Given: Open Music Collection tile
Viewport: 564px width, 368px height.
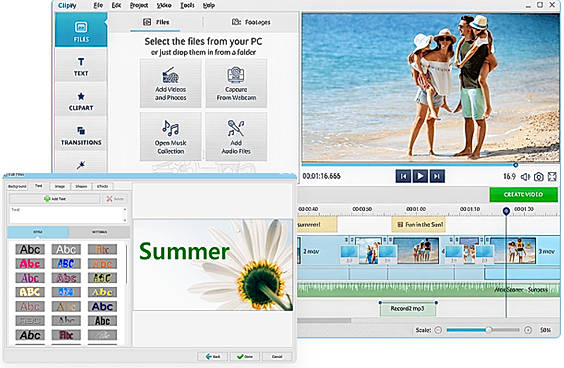Looking at the screenshot, I should click(x=170, y=136).
